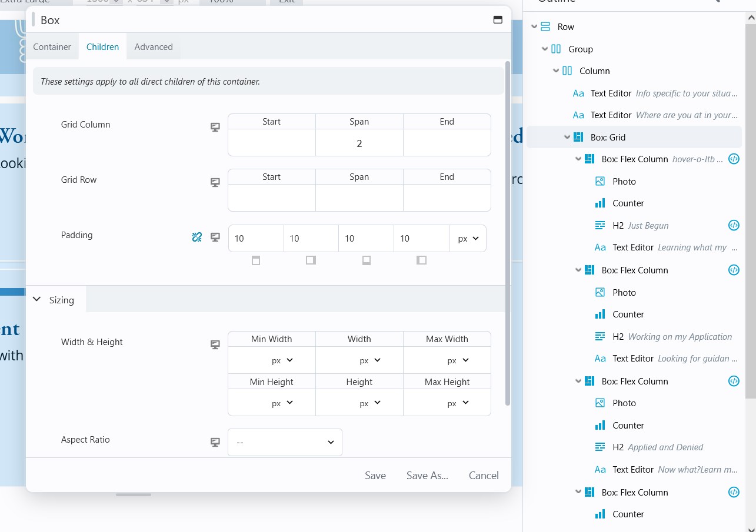The height and width of the screenshot is (532, 756).
Task: Click the top padding side indicator
Action: click(x=256, y=260)
